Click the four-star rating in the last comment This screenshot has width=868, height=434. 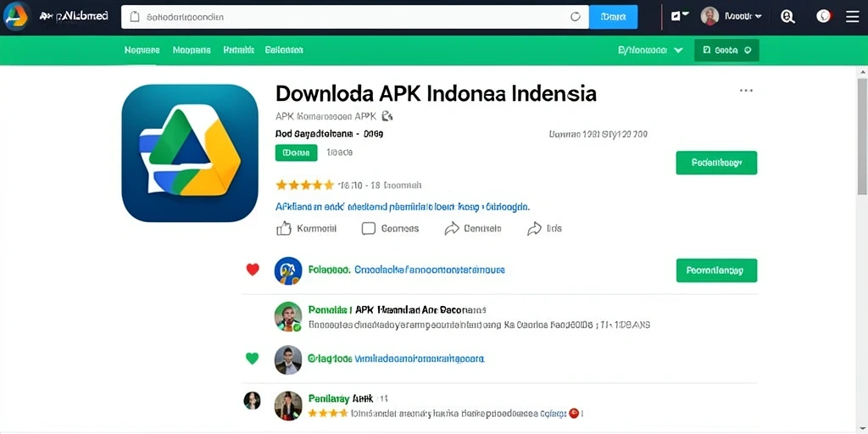(x=328, y=413)
